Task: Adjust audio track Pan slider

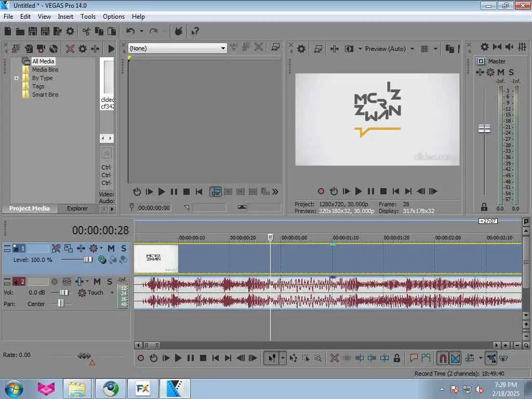Action: coord(60,303)
